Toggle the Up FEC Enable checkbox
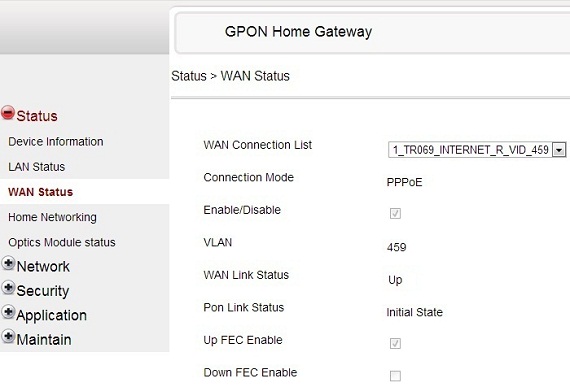Viewport: 570px width, 387px height. click(x=395, y=343)
